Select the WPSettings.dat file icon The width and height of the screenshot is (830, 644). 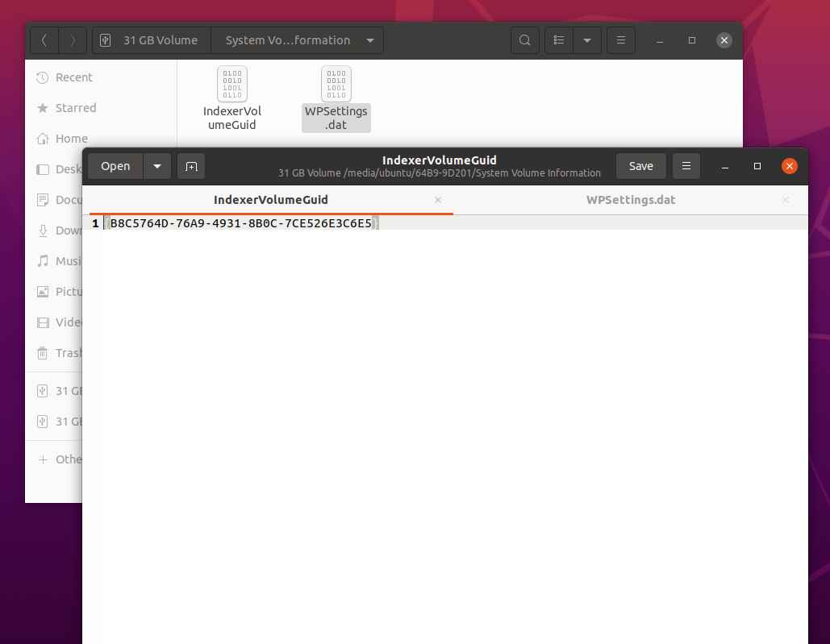tap(336, 85)
